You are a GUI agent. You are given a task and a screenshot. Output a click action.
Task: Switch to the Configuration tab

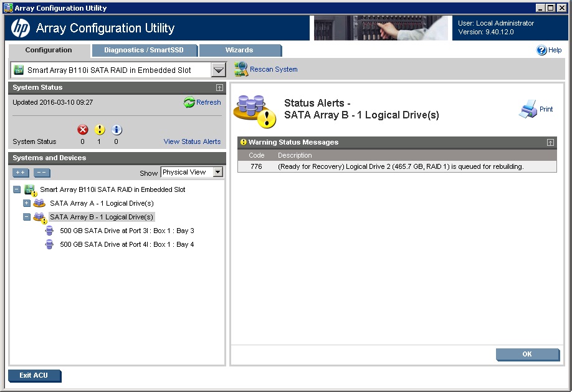pyautogui.click(x=49, y=50)
